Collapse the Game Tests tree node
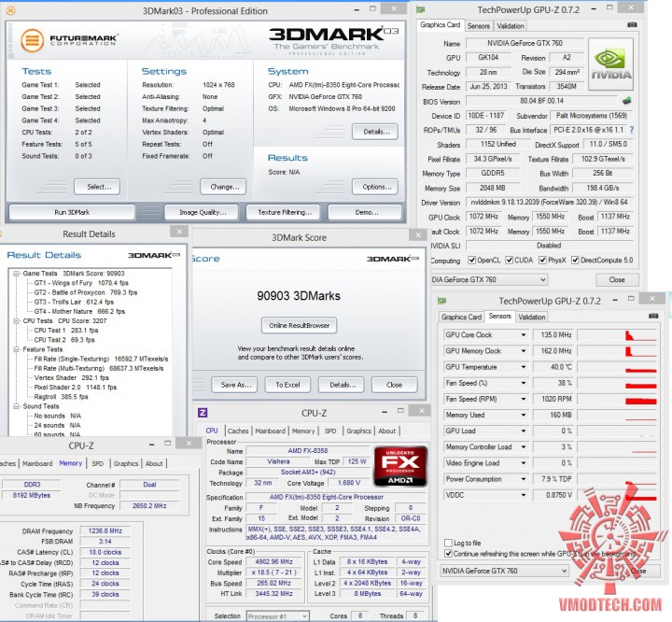 coord(16,274)
